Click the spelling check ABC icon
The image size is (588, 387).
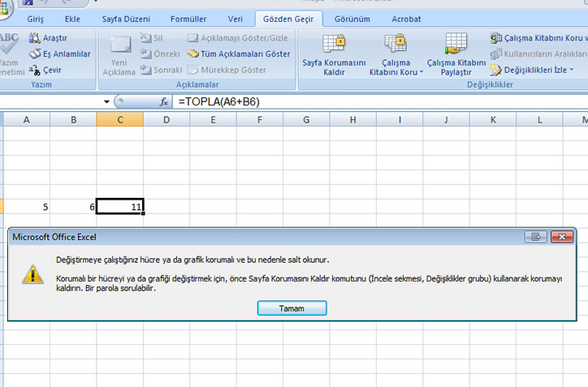pos(9,43)
